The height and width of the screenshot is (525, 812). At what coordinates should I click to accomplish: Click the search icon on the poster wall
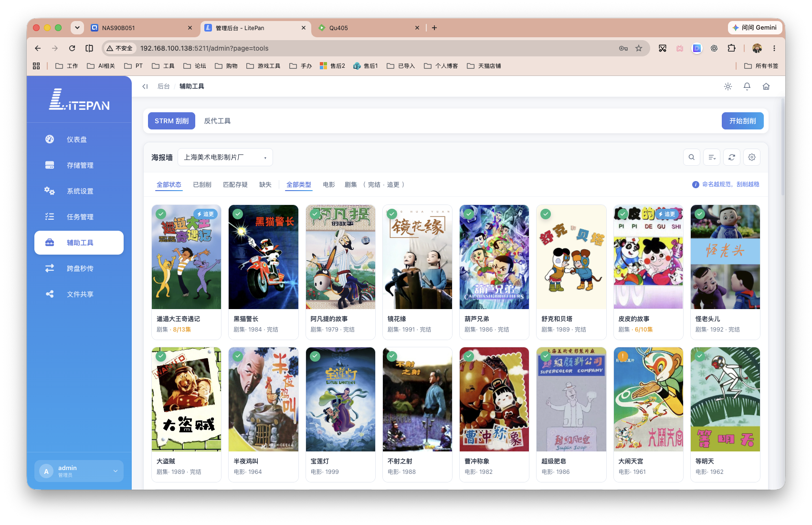[x=692, y=157]
